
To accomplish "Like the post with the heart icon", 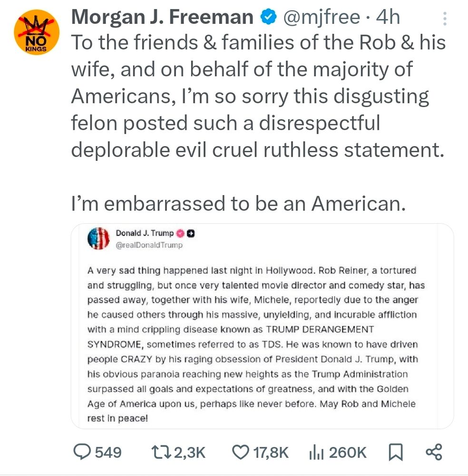I will [241, 452].
